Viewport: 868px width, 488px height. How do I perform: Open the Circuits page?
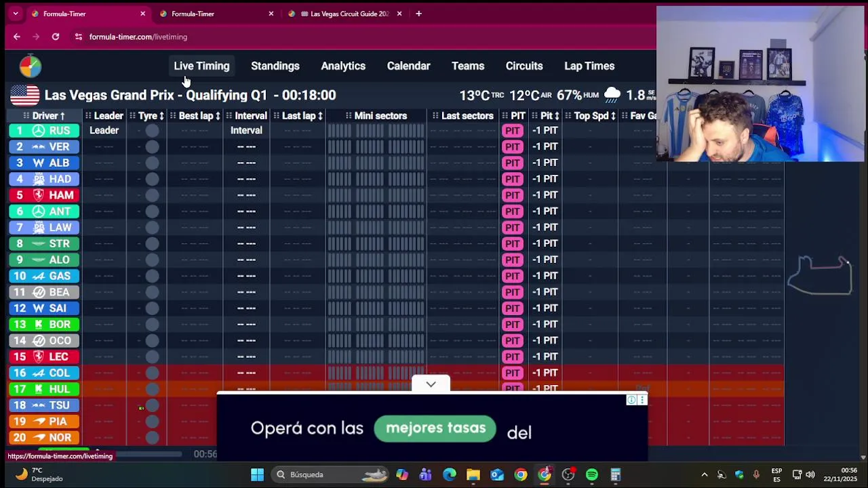tap(524, 66)
